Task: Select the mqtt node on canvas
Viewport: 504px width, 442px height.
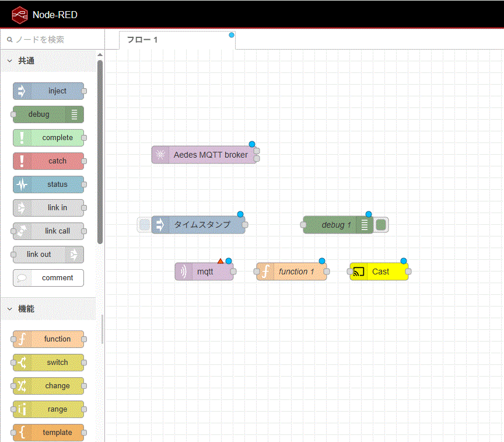Action: pyautogui.click(x=205, y=272)
